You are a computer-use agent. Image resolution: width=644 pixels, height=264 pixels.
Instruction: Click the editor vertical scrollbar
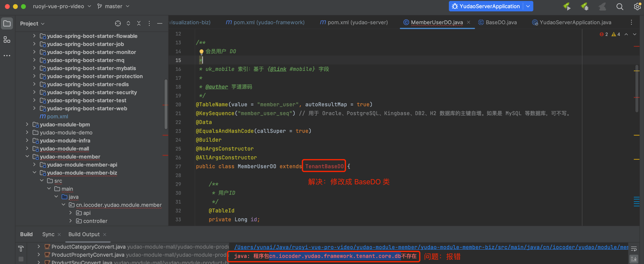637,89
